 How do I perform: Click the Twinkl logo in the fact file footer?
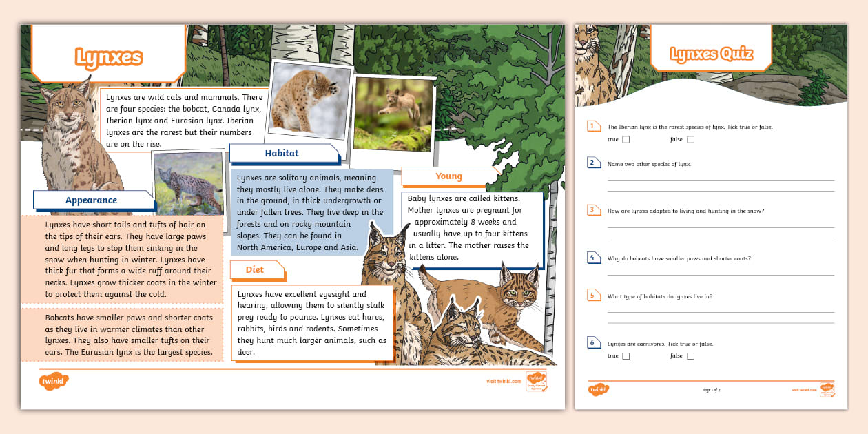pyautogui.click(x=53, y=380)
